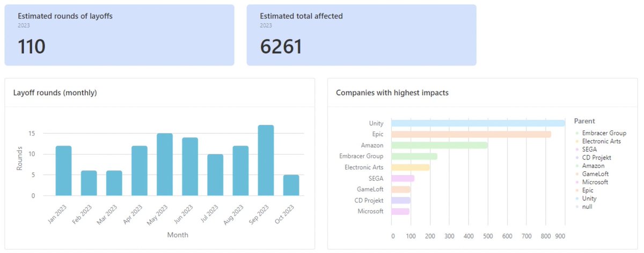This screenshot has height=253, width=644.
Task: Click the Mar 2023 layoff rounds bar
Action: click(114, 183)
